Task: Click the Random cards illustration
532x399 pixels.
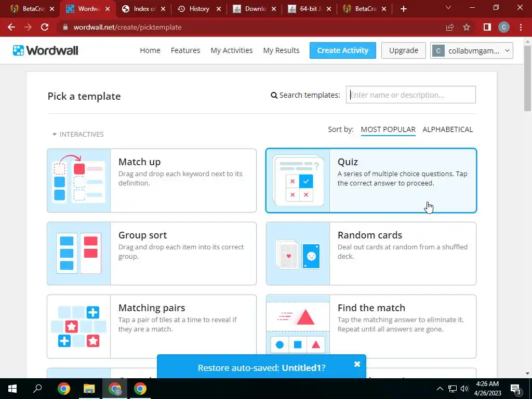Action: 298,254
